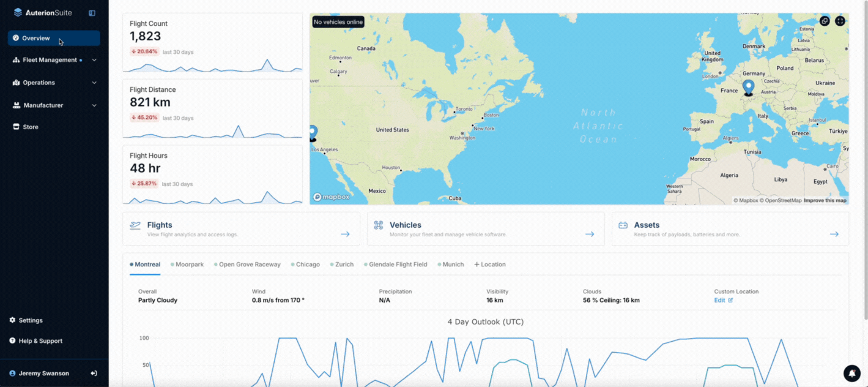Switch to the Zurich weather tab
The width and height of the screenshot is (868, 387).
click(344, 265)
